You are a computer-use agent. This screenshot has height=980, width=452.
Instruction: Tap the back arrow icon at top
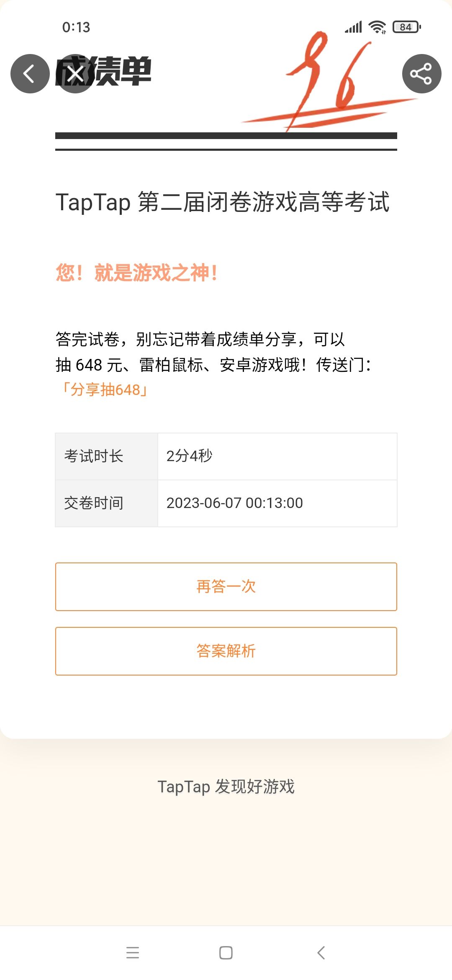[x=30, y=74]
